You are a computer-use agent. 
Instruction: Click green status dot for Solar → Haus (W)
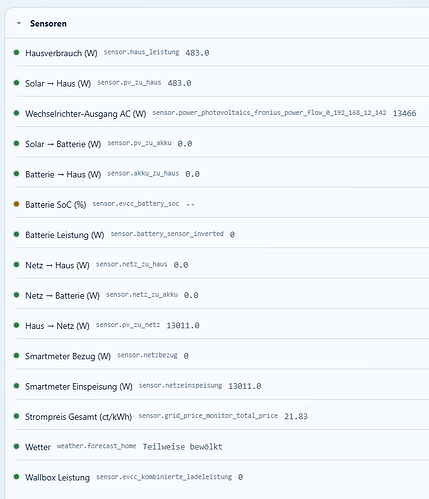[x=16, y=83]
